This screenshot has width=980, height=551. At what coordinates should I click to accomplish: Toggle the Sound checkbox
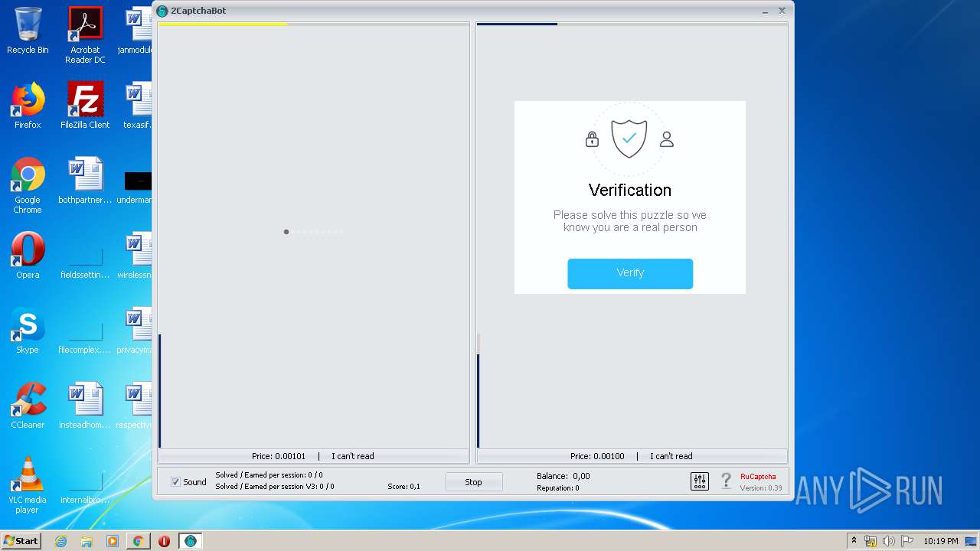coord(175,482)
